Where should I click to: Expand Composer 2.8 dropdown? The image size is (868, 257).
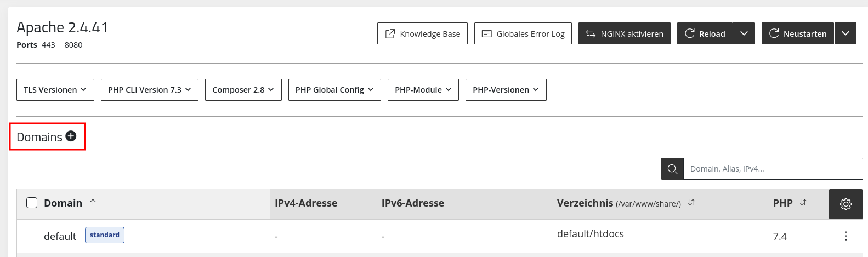coord(243,90)
